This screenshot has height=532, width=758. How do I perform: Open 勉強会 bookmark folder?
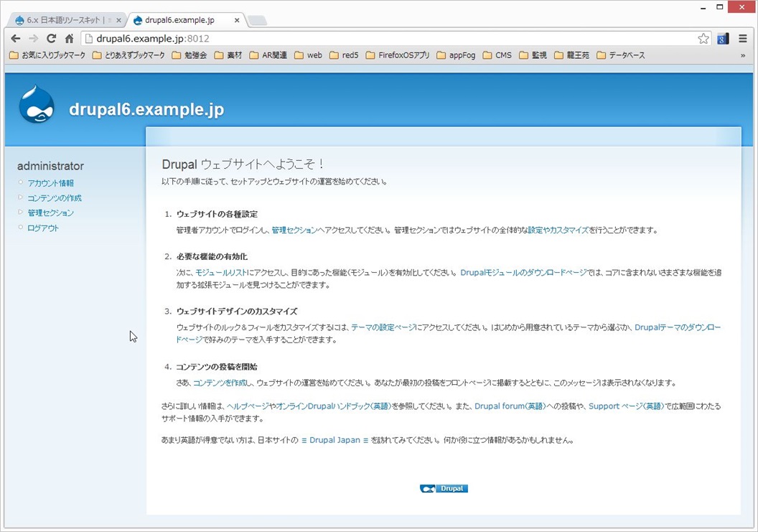tap(189, 55)
